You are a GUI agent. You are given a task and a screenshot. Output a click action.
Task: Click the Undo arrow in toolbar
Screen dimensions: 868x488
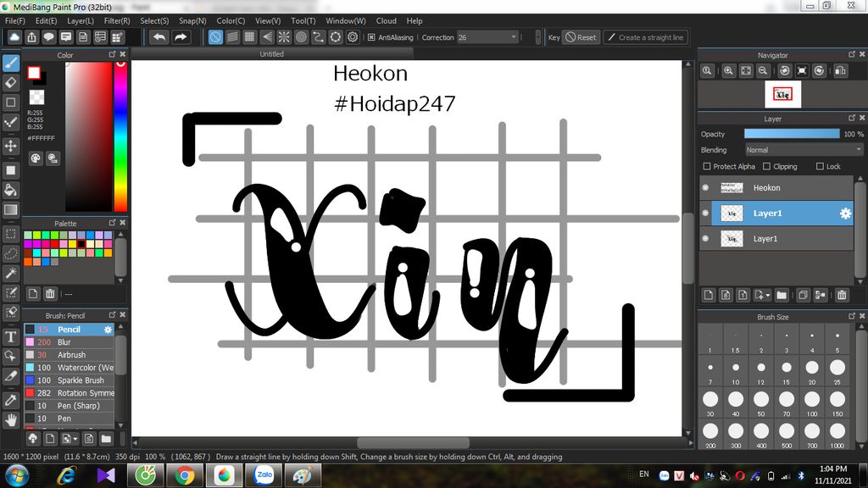pos(159,37)
